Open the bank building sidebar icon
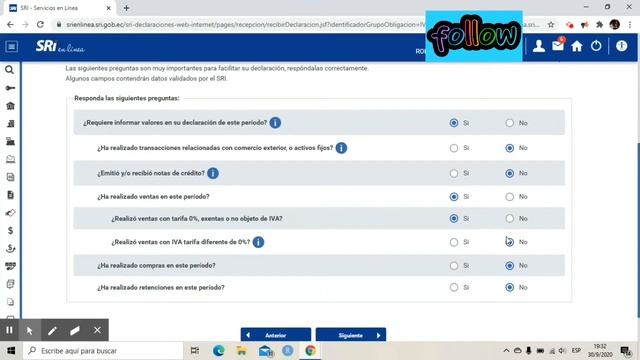 pos(10,106)
